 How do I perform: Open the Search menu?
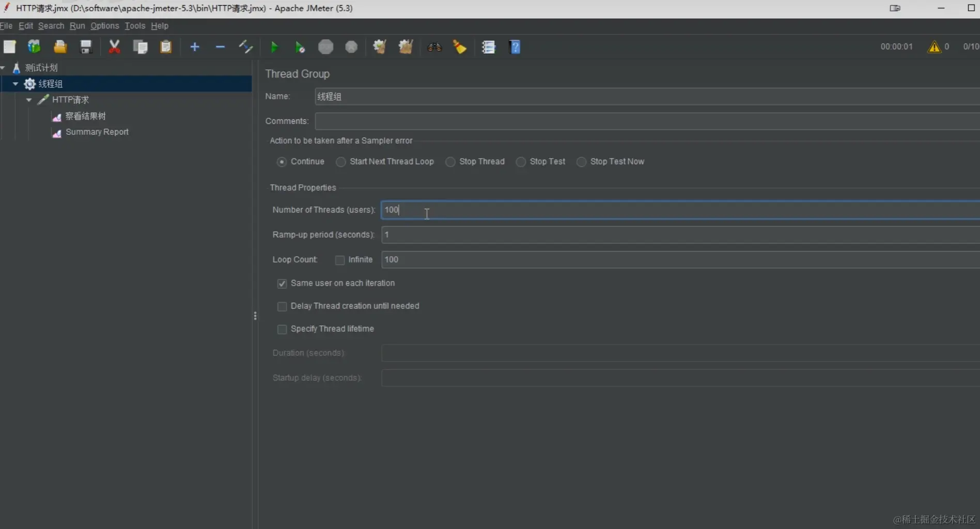(x=51, y=26)
